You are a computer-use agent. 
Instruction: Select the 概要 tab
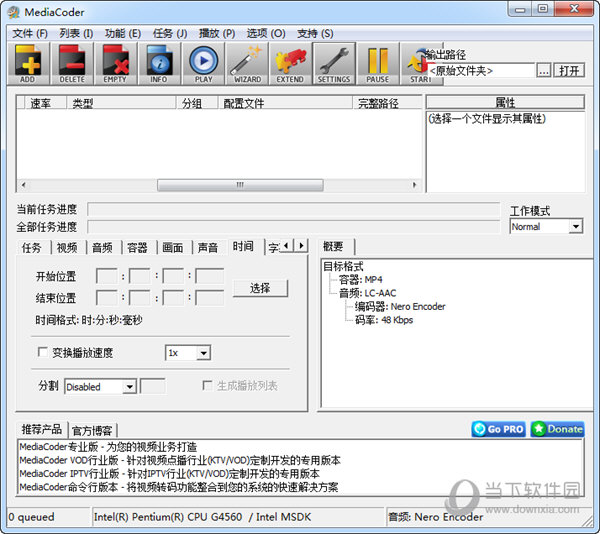tap(333, 246)
